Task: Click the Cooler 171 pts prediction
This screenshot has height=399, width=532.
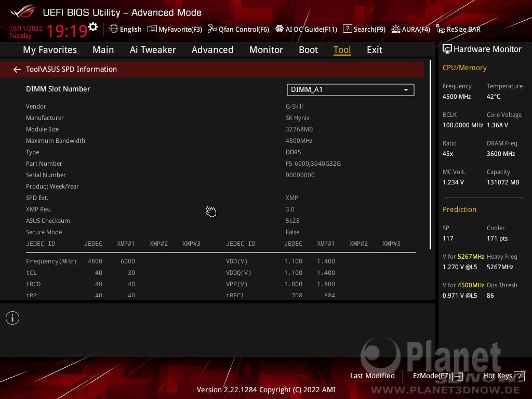Action: (x=497, y=238)
